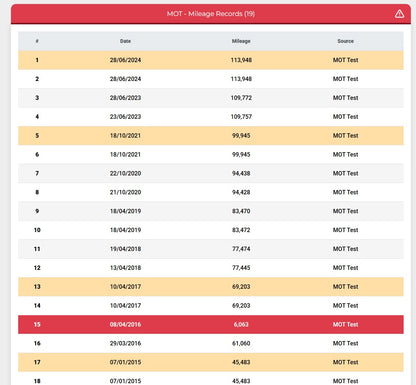
Task: Sort by the Source column header
Action: point(345,41)
